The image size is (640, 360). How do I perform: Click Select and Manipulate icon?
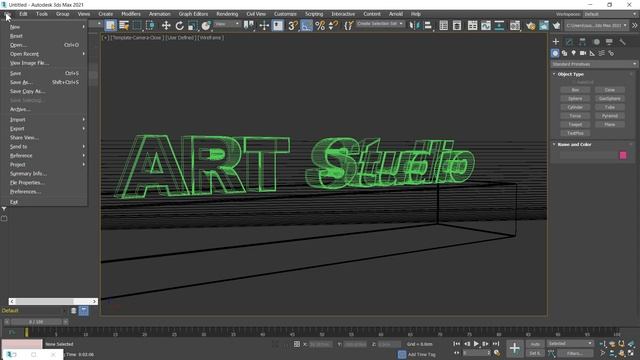click(x=264, y=26)
